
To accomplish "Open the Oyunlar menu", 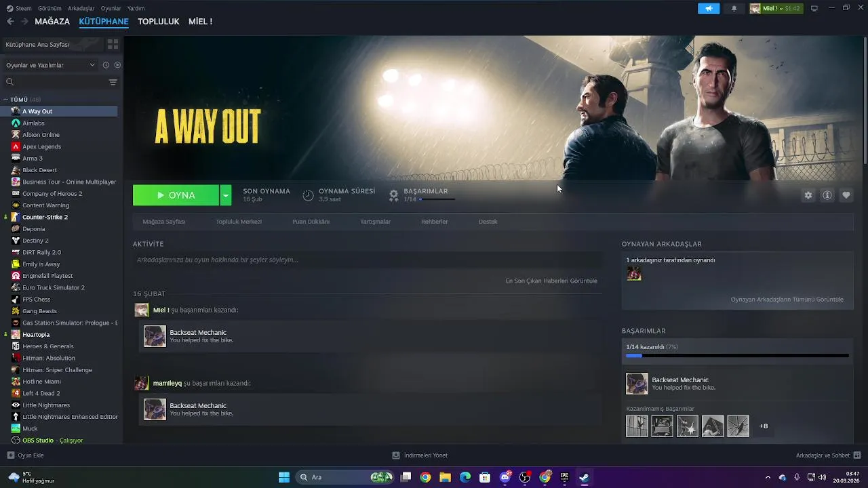I will coord(111,8).
